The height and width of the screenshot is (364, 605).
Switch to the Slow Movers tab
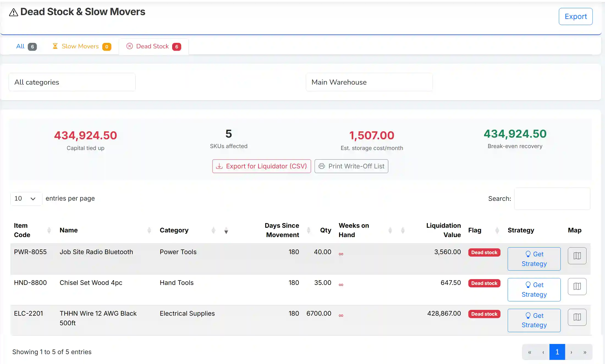click(82, 46)
